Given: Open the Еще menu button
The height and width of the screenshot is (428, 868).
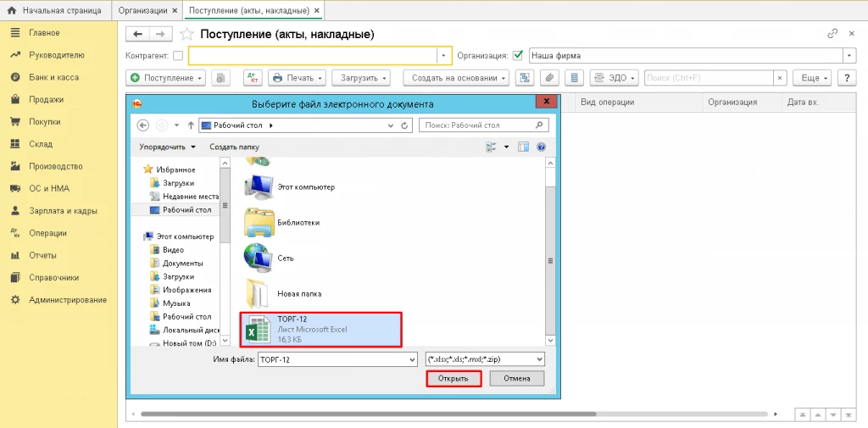Looking at the screenshot, I should [x=813, y=78].
